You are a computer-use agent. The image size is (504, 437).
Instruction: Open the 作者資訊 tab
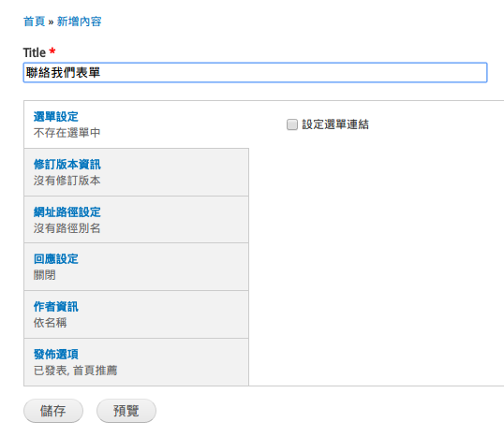coord(136,314)
